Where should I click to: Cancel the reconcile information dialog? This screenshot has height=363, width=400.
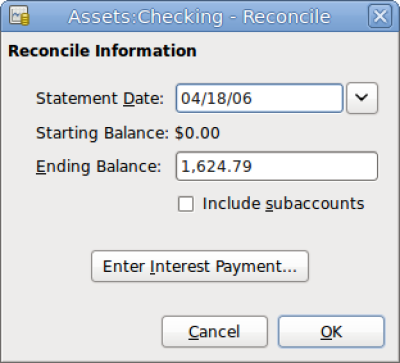[215, 332]
